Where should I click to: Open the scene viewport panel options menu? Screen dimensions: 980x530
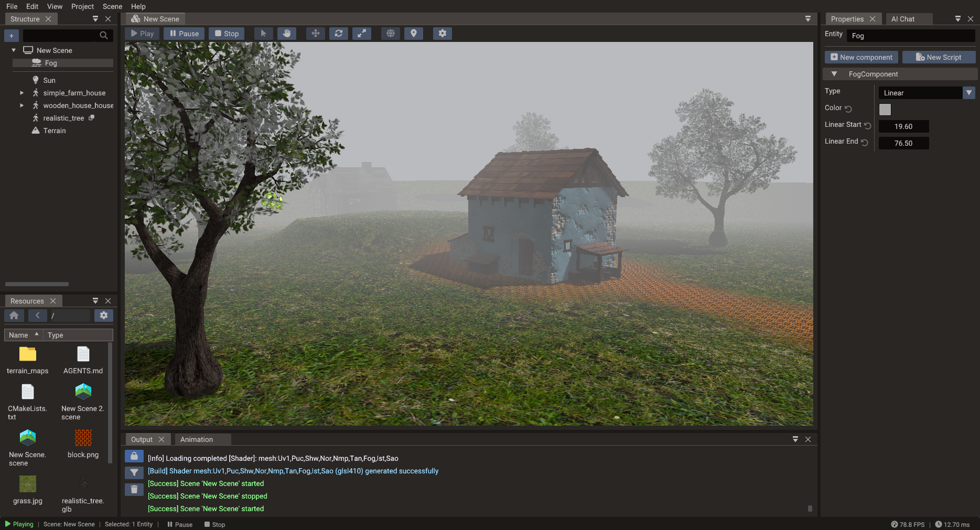pos(808,19)
